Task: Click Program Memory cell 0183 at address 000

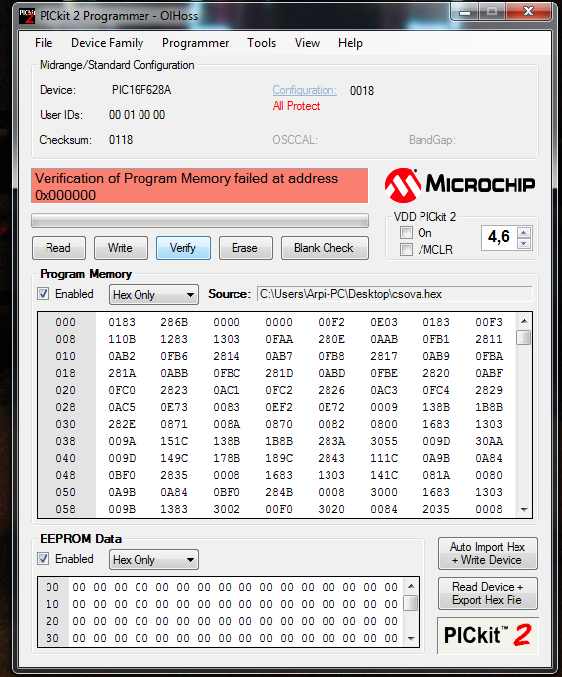Action: (x=122, y=323)
